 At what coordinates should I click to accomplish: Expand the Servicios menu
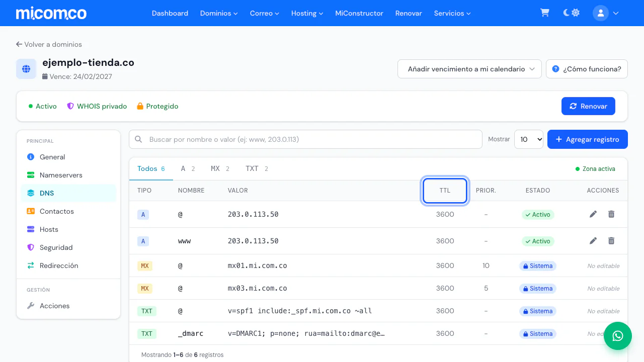point(452,13)
